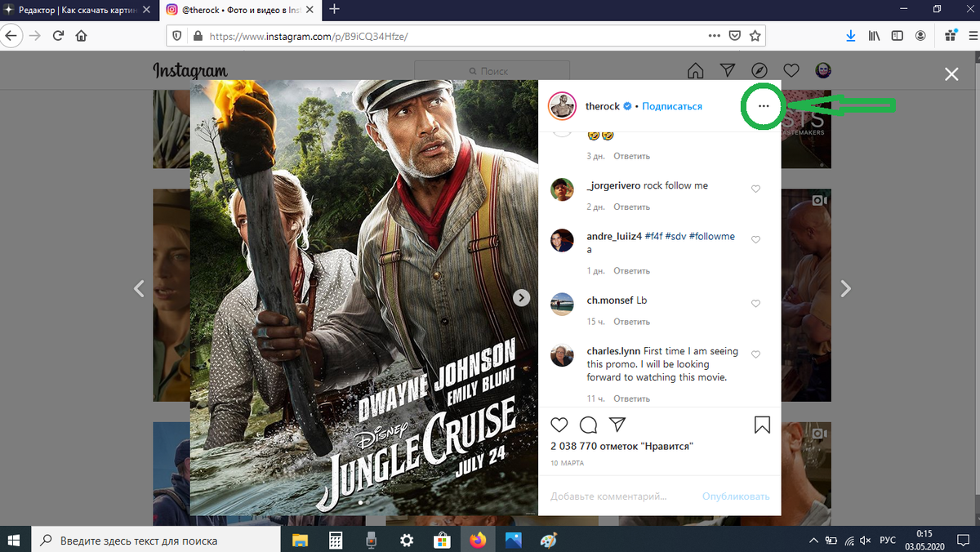Reply to ch.monsef's comment
Viewport: 980px width, 552px height.
[631, 322]
